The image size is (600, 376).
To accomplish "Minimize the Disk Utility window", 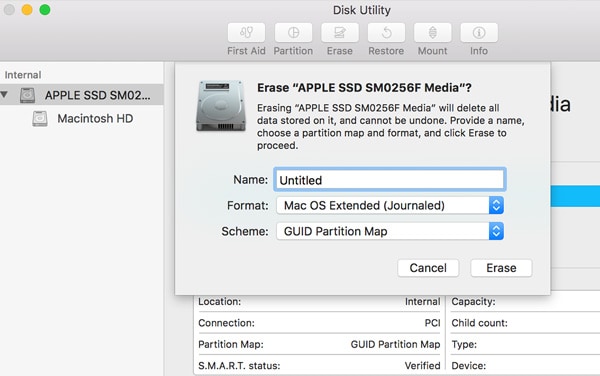I will [x=27, y=10].
